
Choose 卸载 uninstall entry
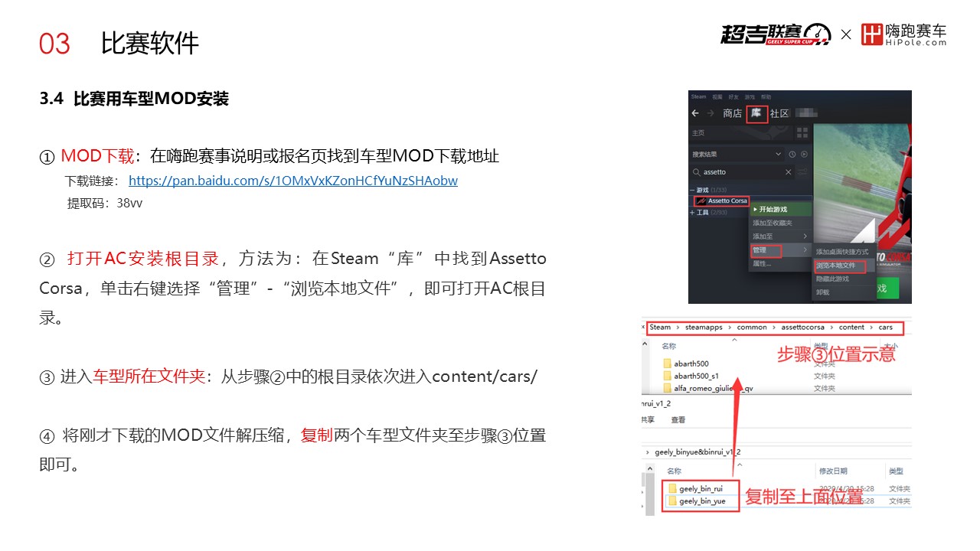coord(844,292)
